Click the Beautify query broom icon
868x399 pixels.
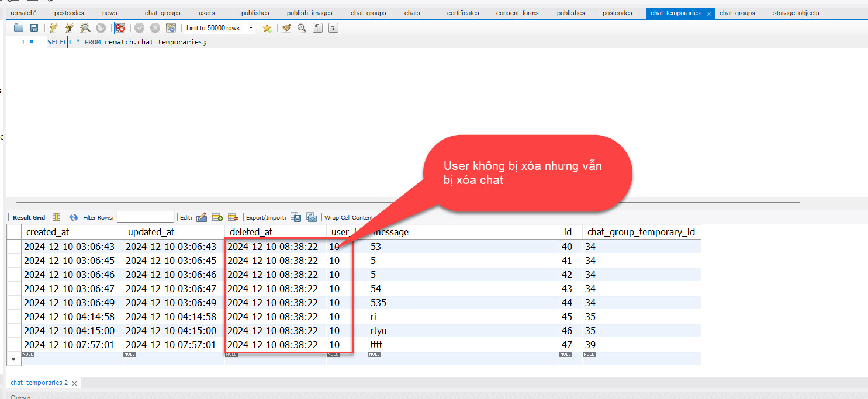[x=286, y=28]
